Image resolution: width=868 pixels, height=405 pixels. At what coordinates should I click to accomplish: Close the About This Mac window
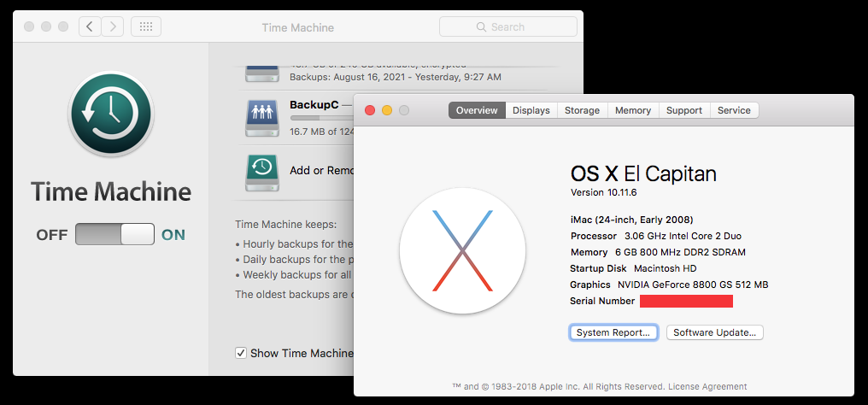point(370,110)
